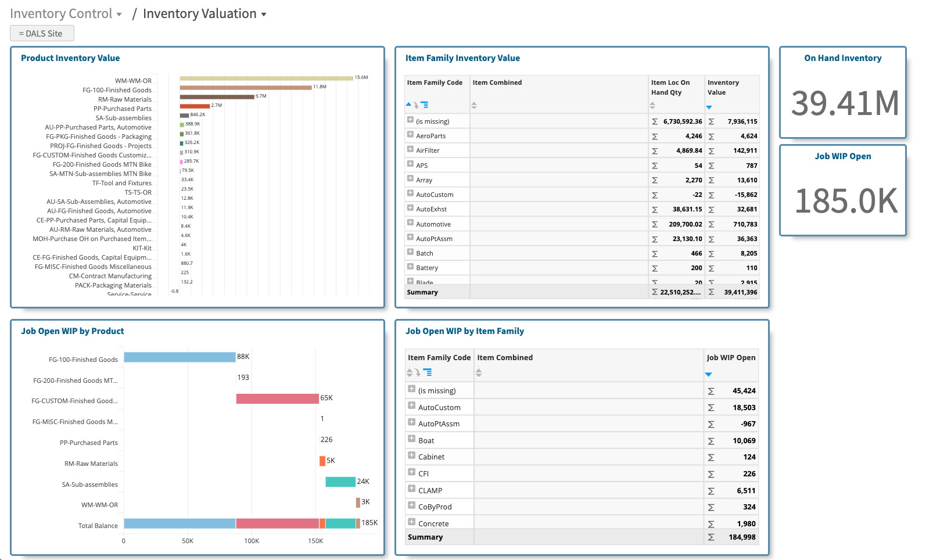
Task: Click the DALS Site filter button
Action: [42, 34]
